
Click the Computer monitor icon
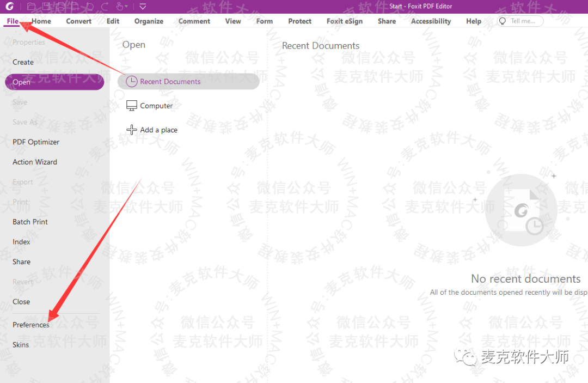(132, 106)
